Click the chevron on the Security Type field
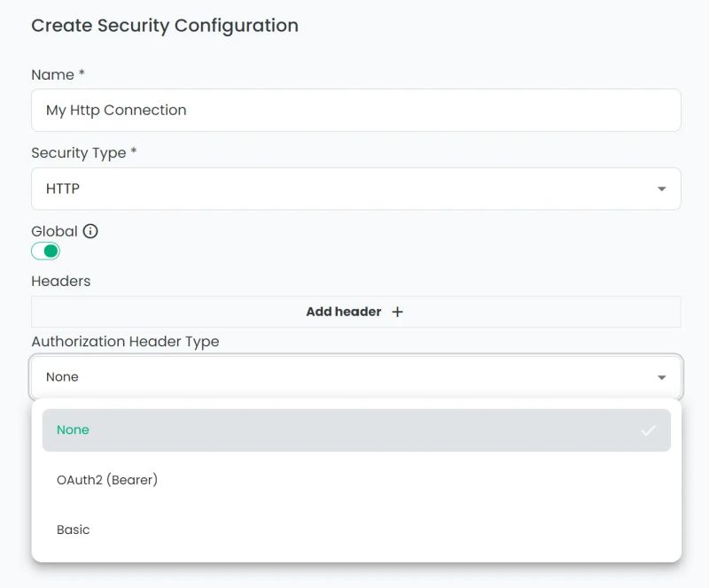The width and height of the screenshot is (709, 588). coord(661,189)
